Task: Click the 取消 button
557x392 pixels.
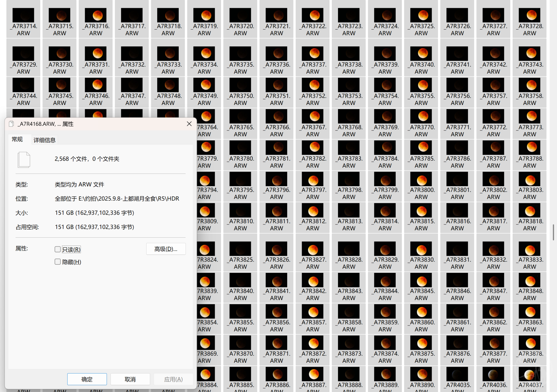Action: point(130,379)
